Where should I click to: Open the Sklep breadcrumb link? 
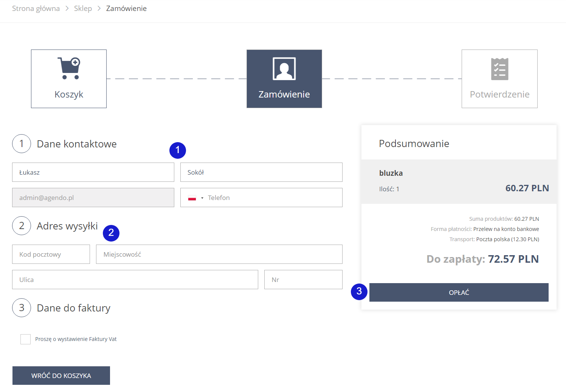coord(83,8)
